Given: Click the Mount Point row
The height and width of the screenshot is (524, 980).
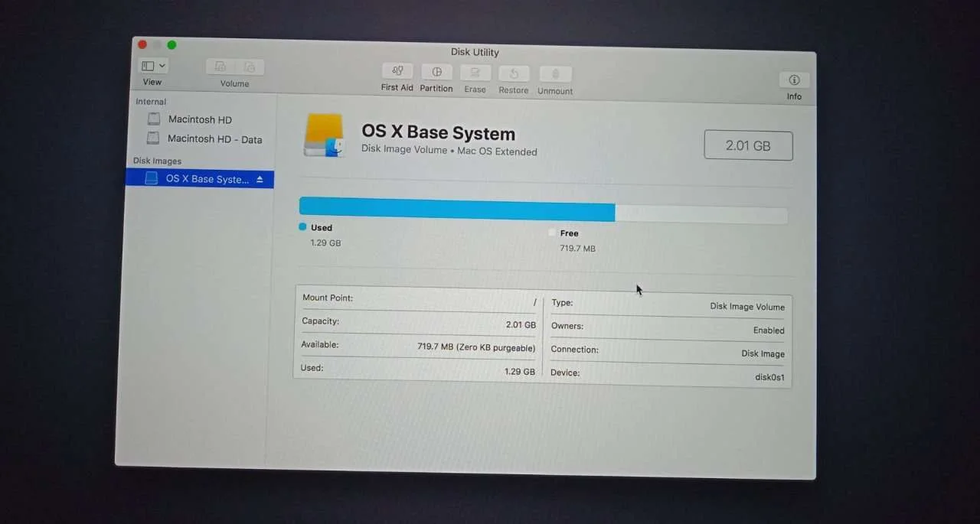Looking at the screenshot, I should [x=419, y=300].
